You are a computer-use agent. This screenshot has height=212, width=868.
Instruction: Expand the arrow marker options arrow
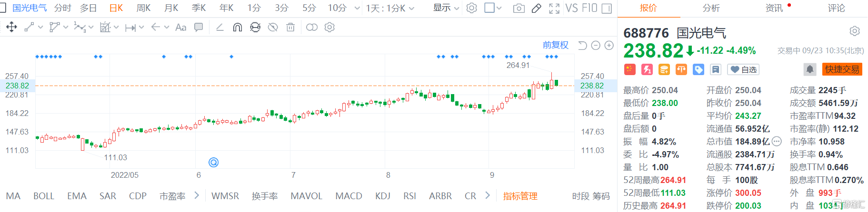[x=167, y=28]
